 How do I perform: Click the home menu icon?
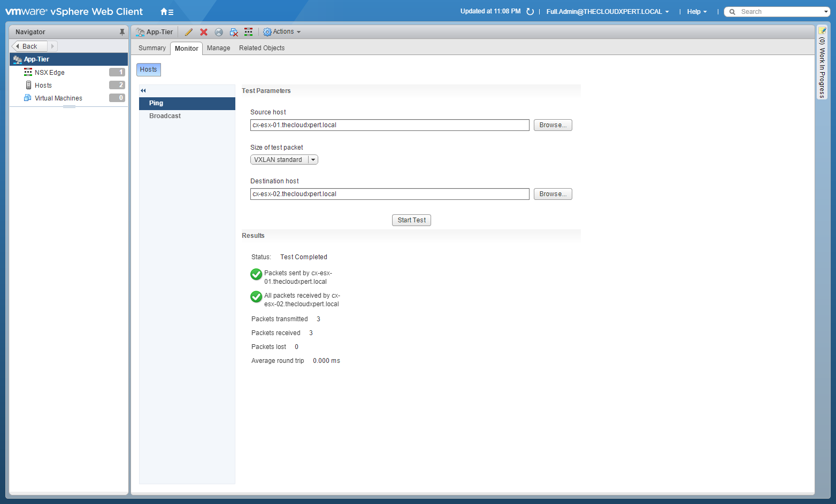[167, 12]
